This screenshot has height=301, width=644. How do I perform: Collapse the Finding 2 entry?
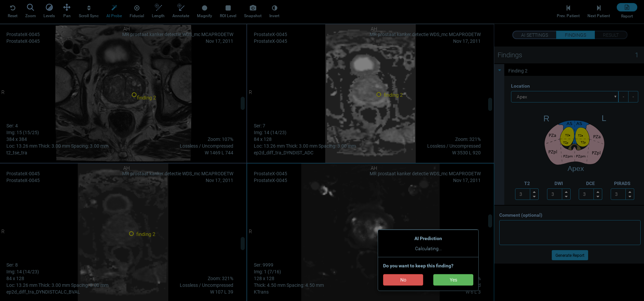point(500,70)
